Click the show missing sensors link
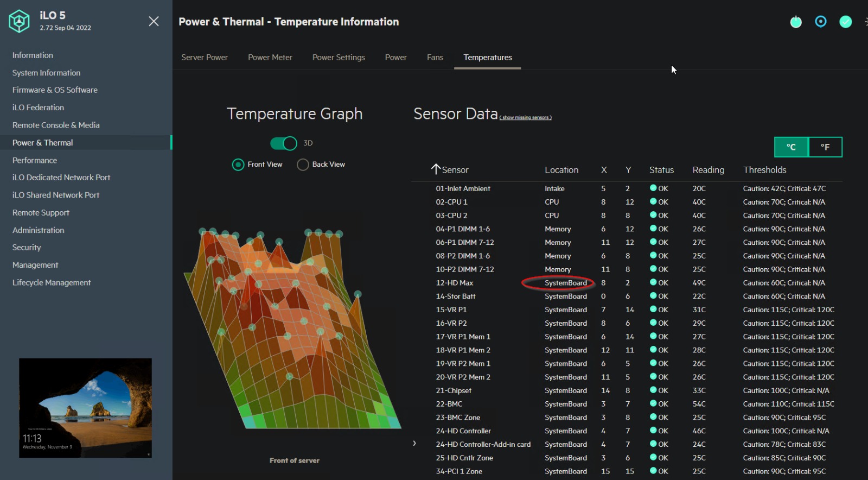Image resolution: width=868 pixels, height=480 pixels. [x=525, y=118]
